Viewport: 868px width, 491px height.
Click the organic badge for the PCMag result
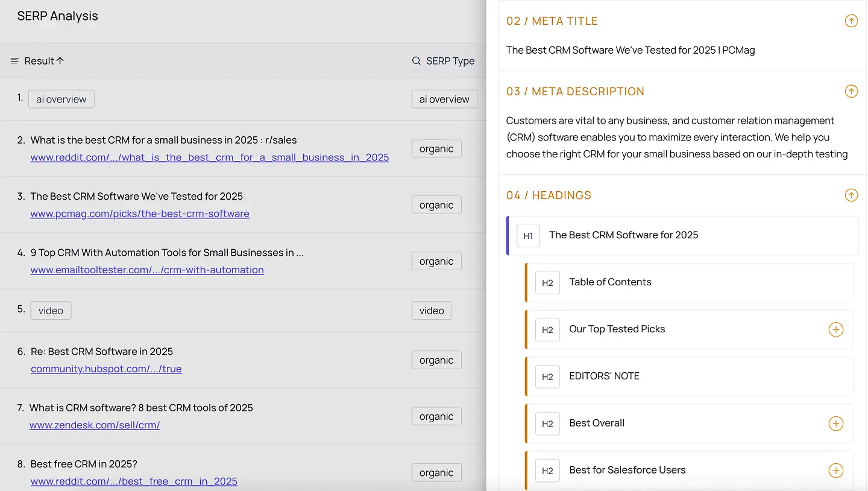[x=436, y=205]
